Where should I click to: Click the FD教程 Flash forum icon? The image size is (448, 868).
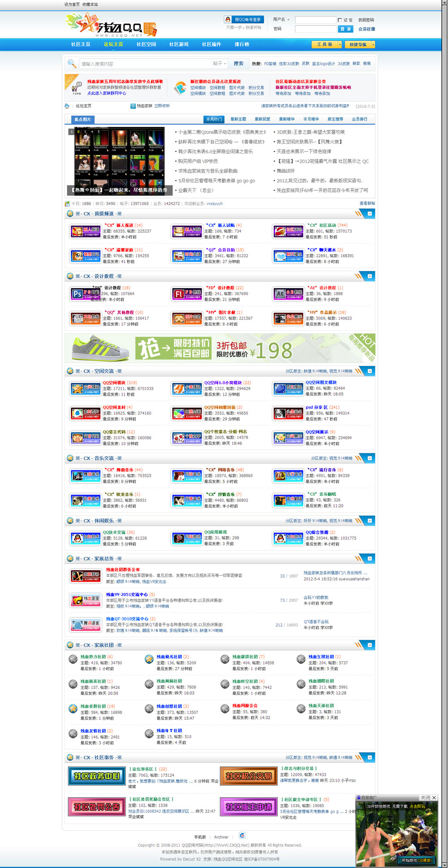(x=187, y=294)
